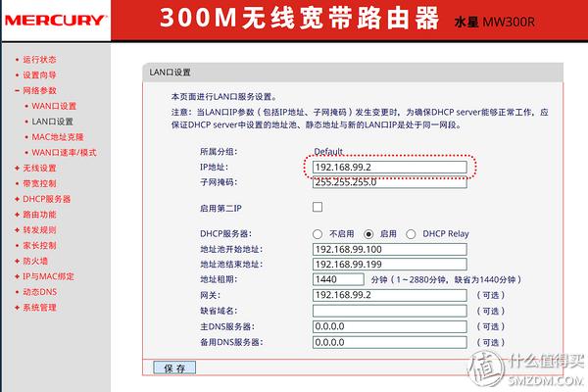Expand the 路由功能 menu
This screenshot has width=588, height=392.
pos(39,215)
